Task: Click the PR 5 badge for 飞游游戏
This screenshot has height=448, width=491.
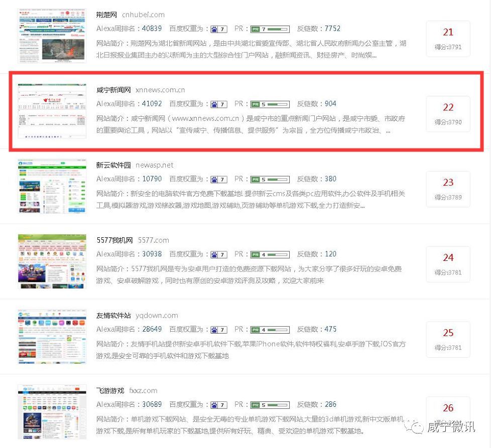Action: pos(270,405)
